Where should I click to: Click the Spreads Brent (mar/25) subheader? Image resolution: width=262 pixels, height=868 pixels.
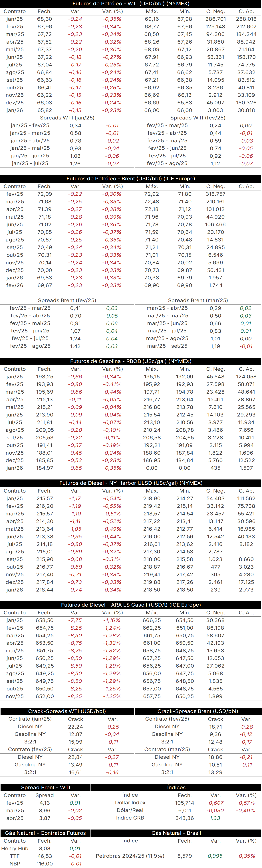[198, 301]
